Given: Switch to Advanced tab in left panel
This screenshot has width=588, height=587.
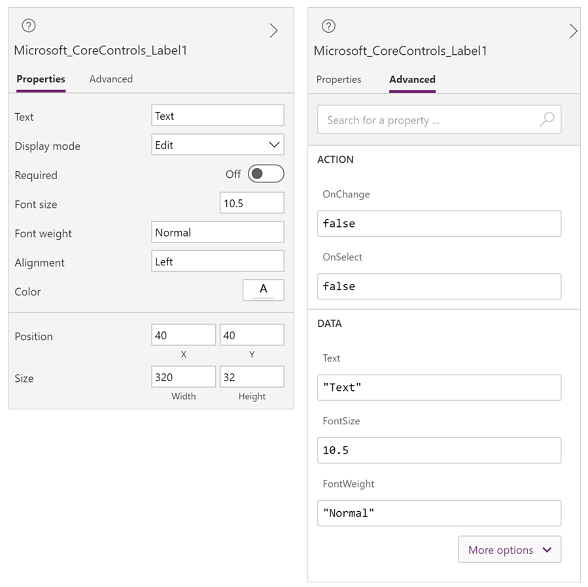Looking at the screenshot, I should click(111, 79).
